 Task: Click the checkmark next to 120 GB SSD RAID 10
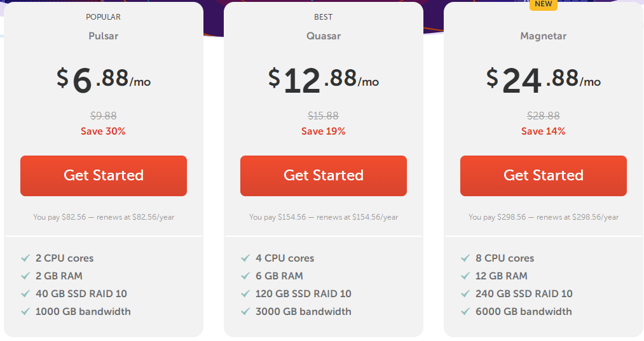(245, 293)
